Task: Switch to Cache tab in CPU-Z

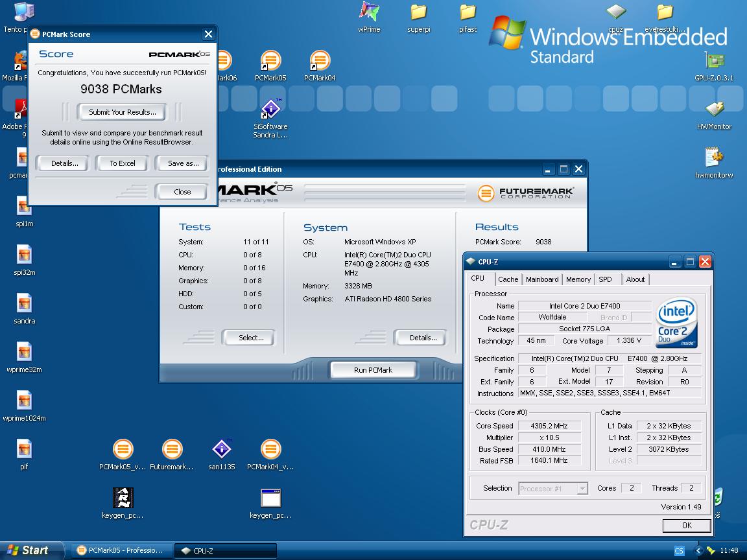Action: (508, 279)
